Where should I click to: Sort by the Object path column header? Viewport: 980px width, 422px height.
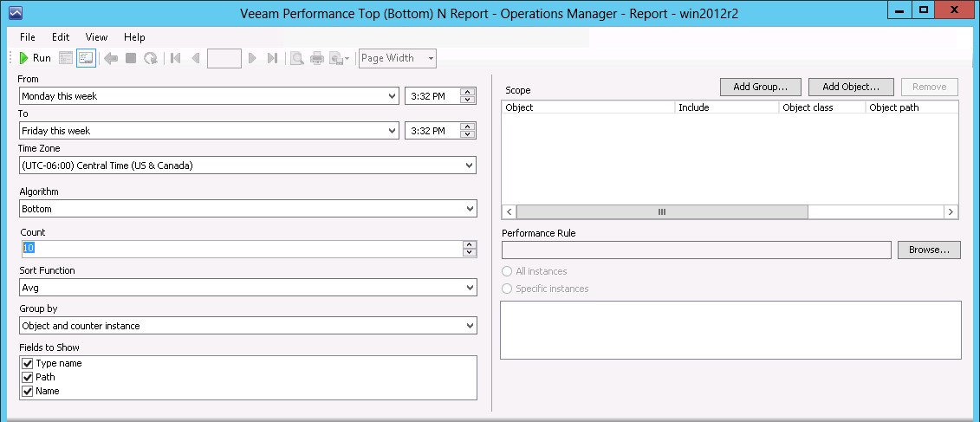coord(912,107)
